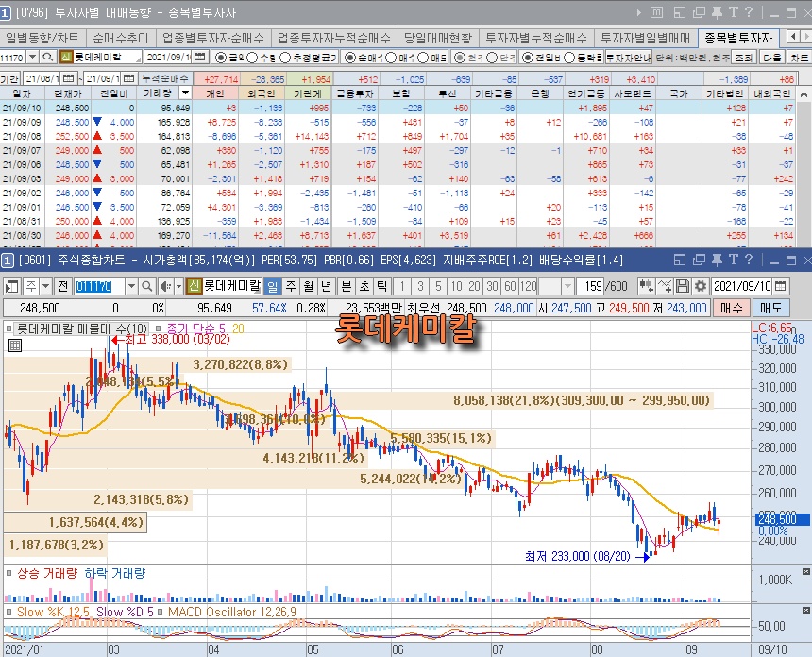Image resolution: width=812 pixels, height=657 pixels.
Task: Click the grid table icon on the chart
Action: (15, 345)
